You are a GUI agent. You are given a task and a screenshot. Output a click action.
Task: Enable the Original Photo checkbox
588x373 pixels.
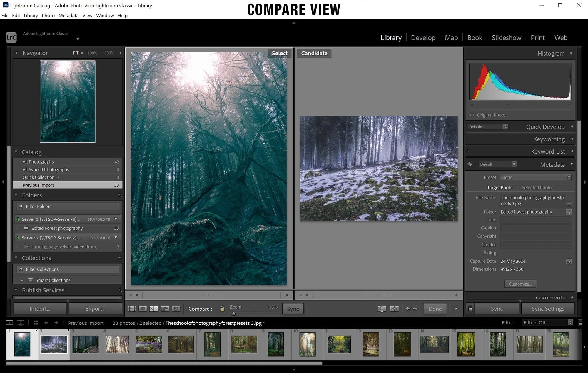(472, 115)
